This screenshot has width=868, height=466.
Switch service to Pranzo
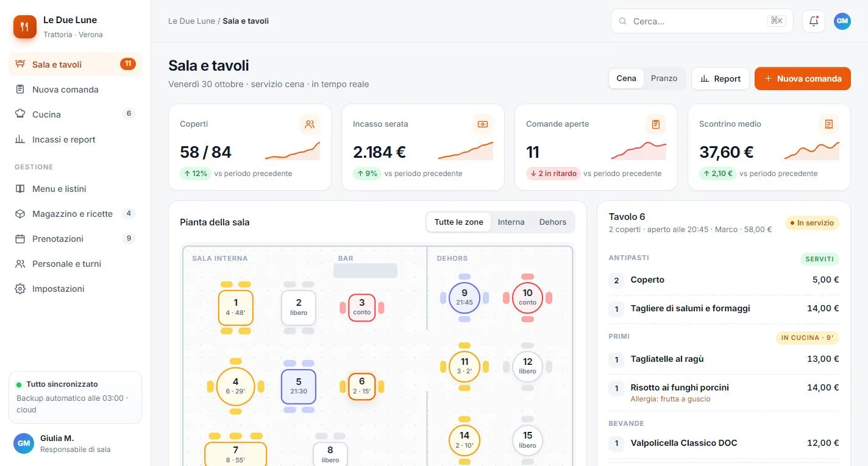(x=664, y=79)
